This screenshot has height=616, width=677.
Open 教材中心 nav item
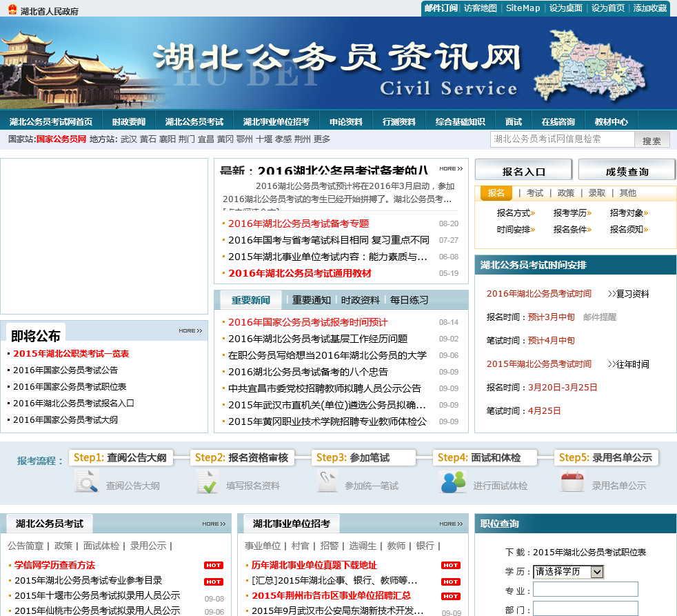611,122
